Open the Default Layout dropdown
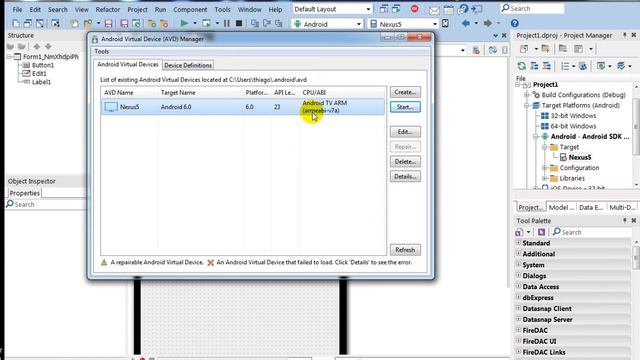The height and width of the screenshot is (360, 640). pyautogui.click(x=368, y=9)
